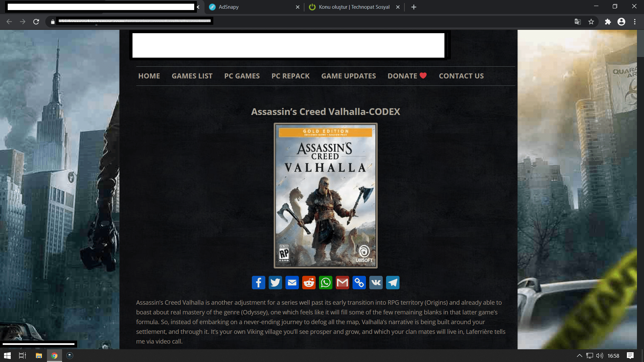Share to VK
This screenshot has height=362, width=644.
(376, 283)
